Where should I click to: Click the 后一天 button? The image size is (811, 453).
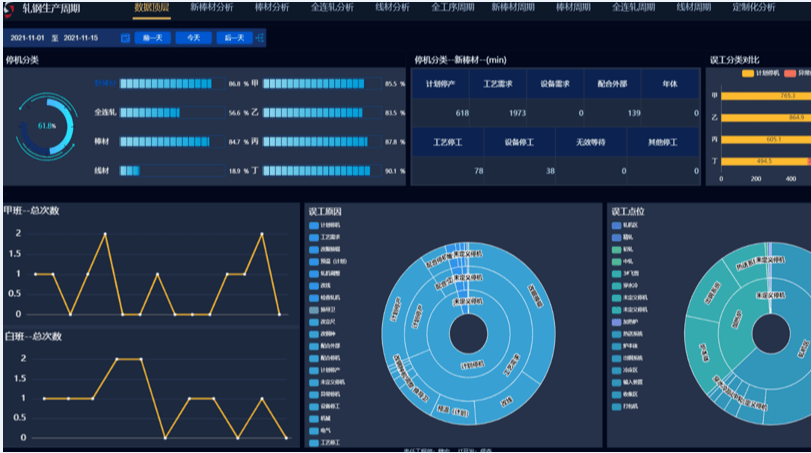point(234,38)
